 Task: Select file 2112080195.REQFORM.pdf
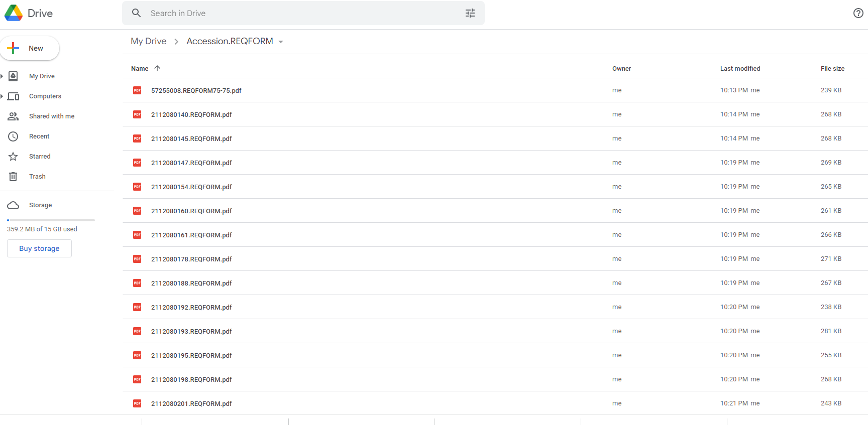click(x=495, y=355)
